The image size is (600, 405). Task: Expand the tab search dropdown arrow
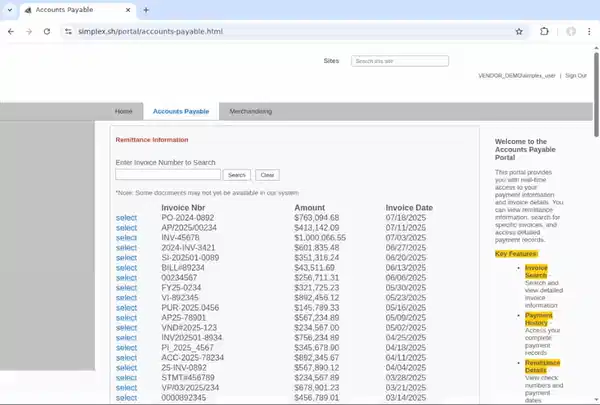[x=10, y=10]
